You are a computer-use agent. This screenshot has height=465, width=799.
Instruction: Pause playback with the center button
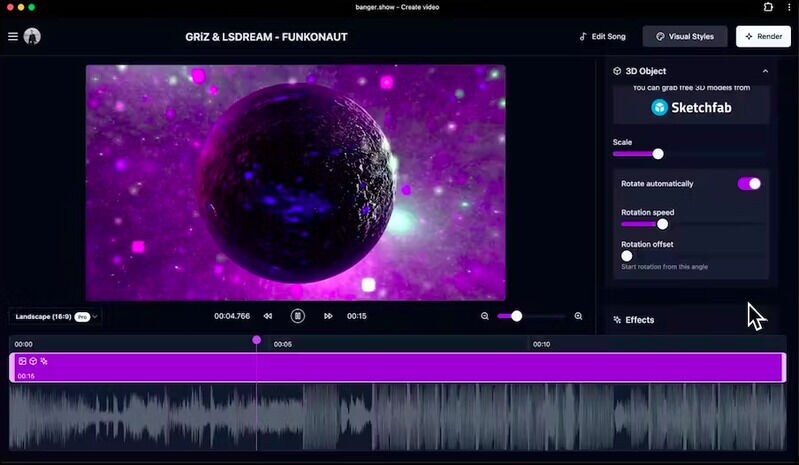(297, 316)
